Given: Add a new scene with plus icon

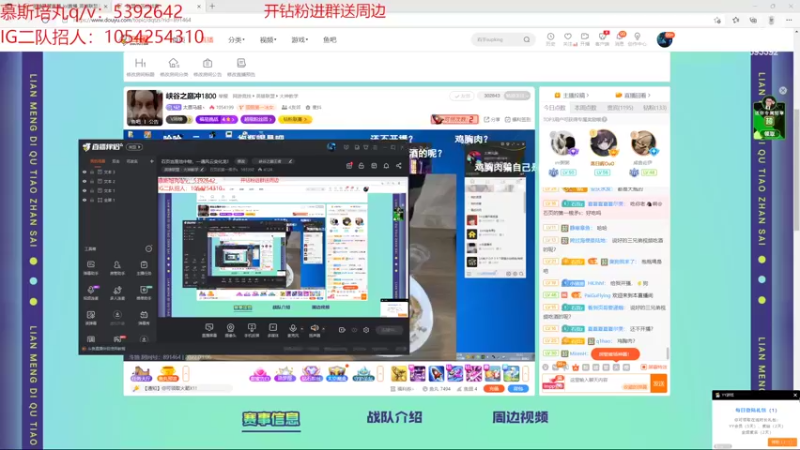Looking at the screenshot, I should pyautogui.click(x=152, y=161).
